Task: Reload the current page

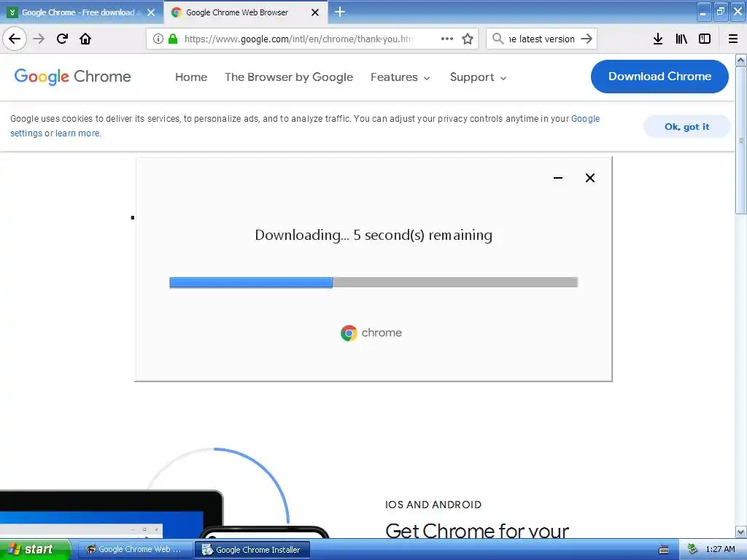Action: pos(62,39)
